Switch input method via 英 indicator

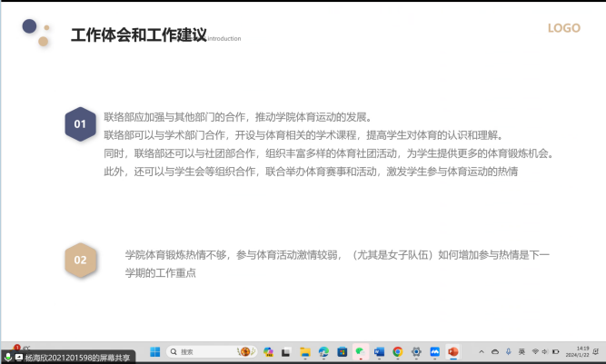(x=522, y=351)
